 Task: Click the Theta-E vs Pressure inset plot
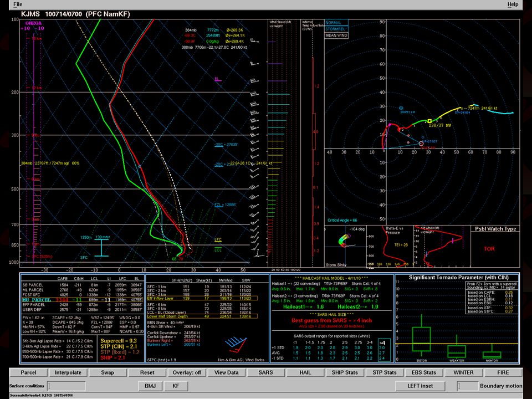coord(390,246)
